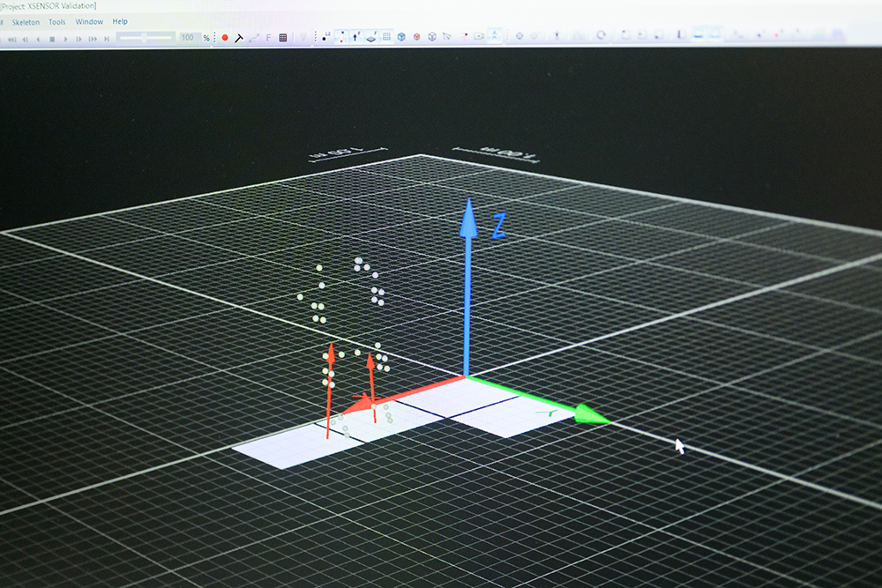The width and height of the screenshot is (882, 588).
Task: Click the circular rotate arrow icon
Action: (602, 35)
